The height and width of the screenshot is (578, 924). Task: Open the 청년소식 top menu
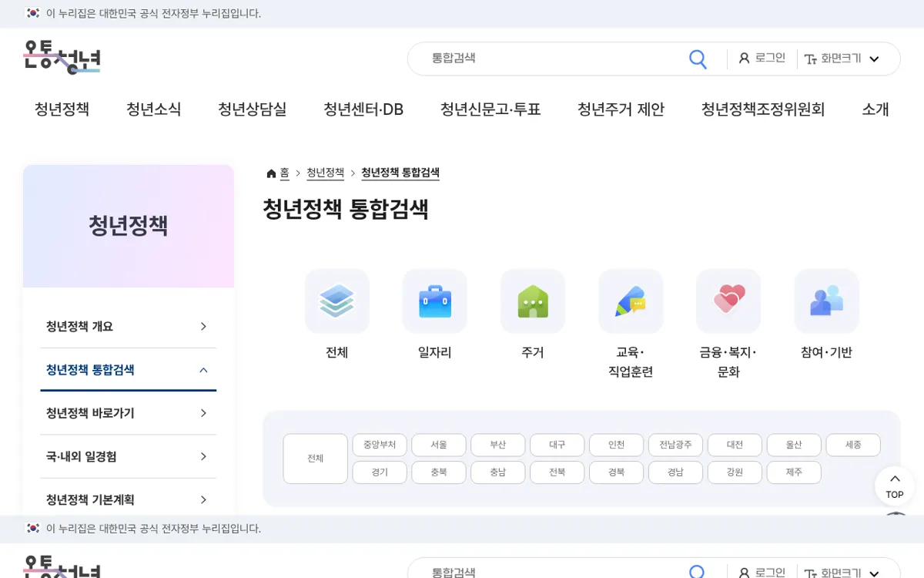153,109
